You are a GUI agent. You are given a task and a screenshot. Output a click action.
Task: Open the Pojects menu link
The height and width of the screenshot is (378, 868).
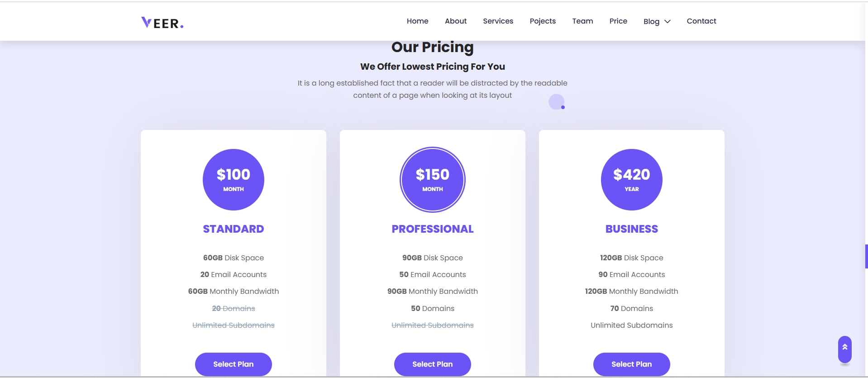coord(543,21)
